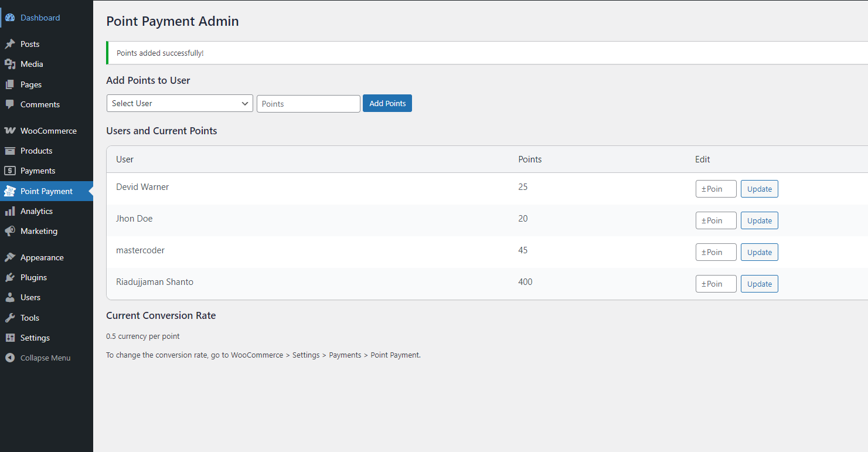Focus the ±Points field for Devid Warner

[716, 189]
